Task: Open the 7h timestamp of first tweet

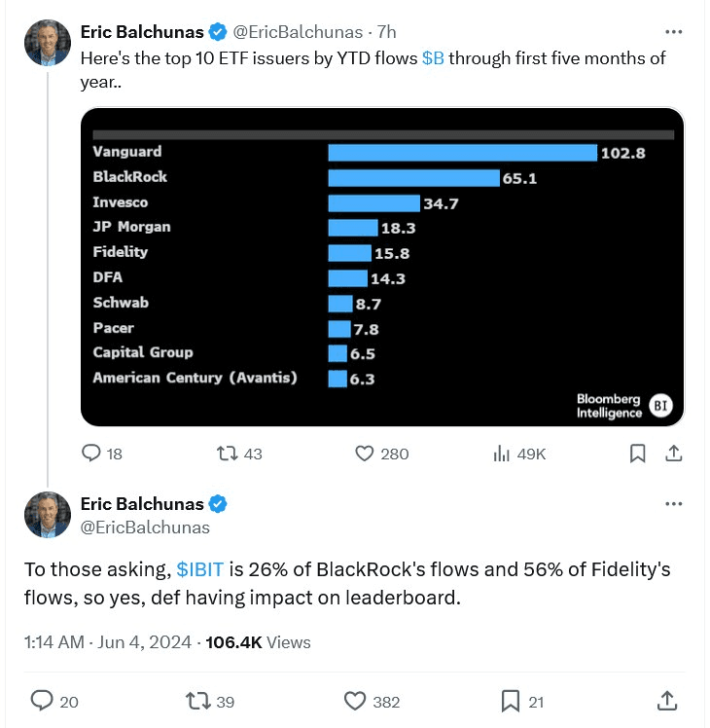Action: [x=386, y=32]
